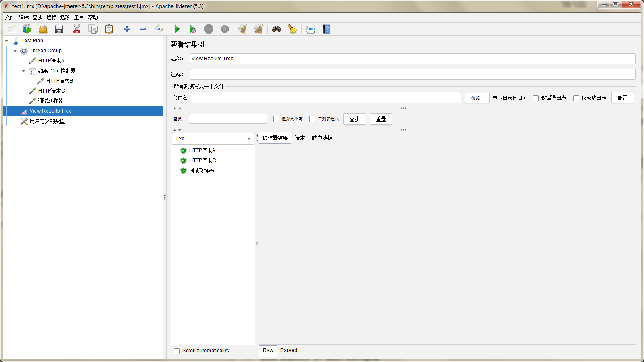Click the 配置 button
Screen dimensions: 644x362
point(623,97)
